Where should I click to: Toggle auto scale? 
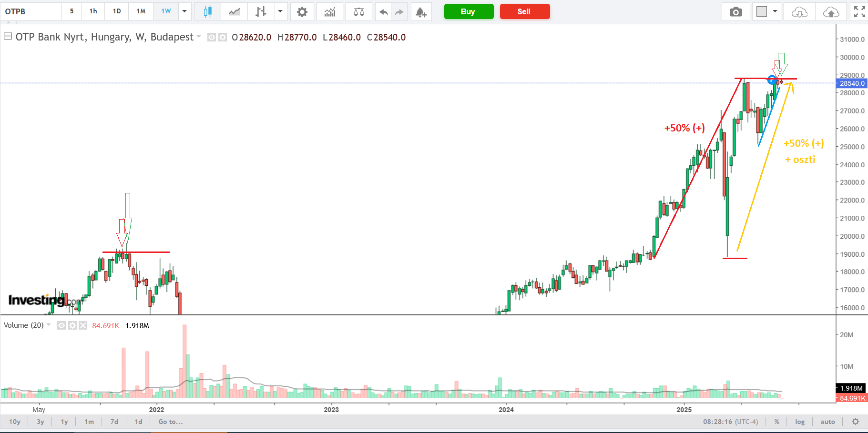coord(827,422)
